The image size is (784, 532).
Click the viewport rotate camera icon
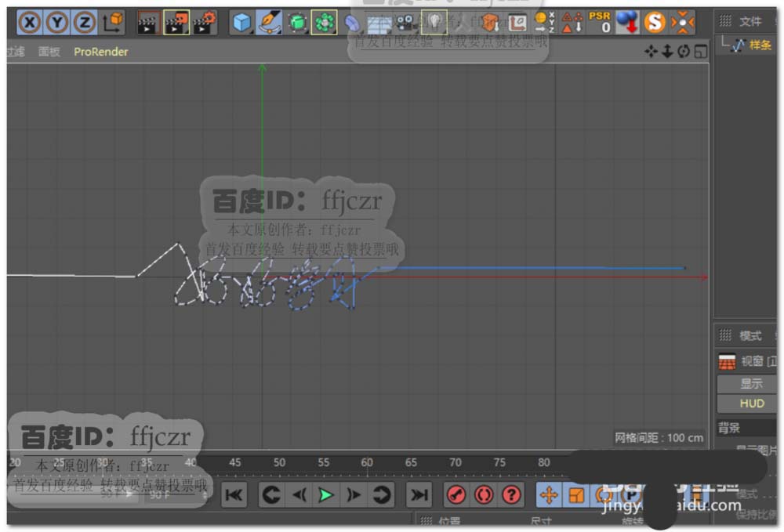point(684,51)
